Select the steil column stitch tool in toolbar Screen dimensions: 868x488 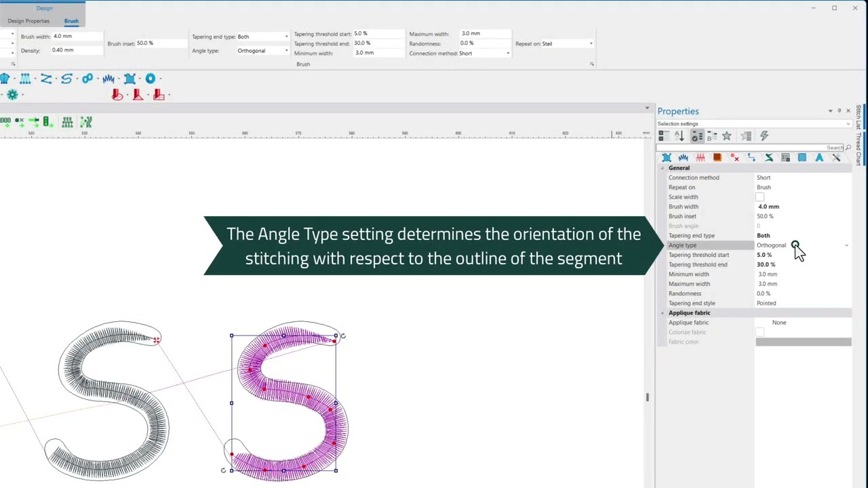point(130,79)
